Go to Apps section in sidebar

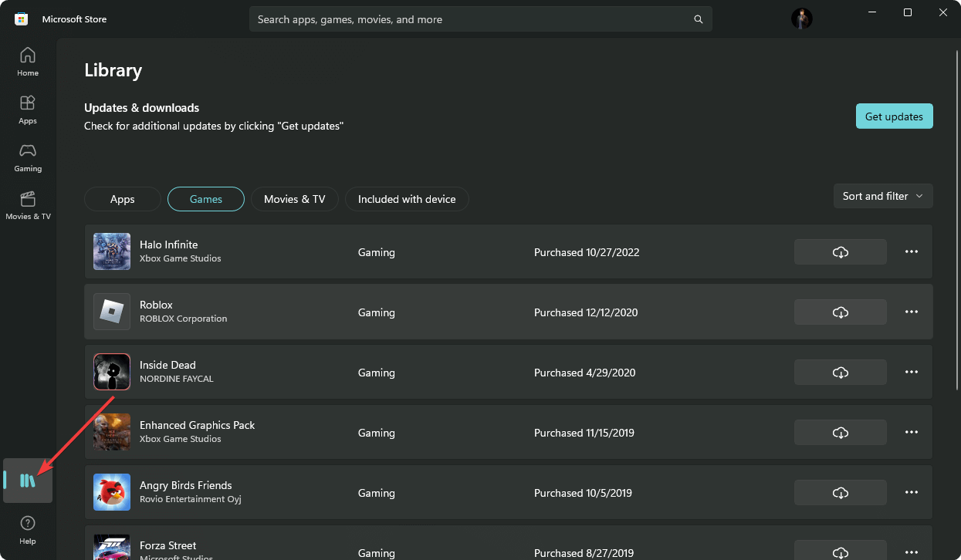click(x=28, y=110)
